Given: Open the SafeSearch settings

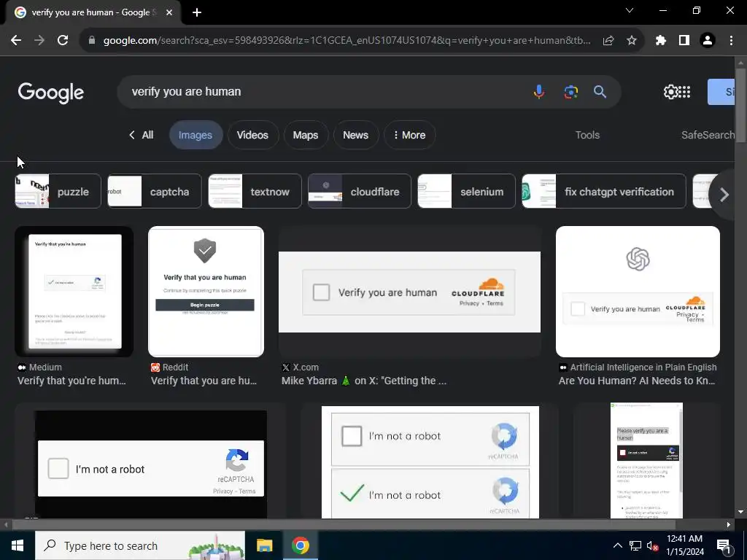Looking at the screenshot, I should (708, 135).
